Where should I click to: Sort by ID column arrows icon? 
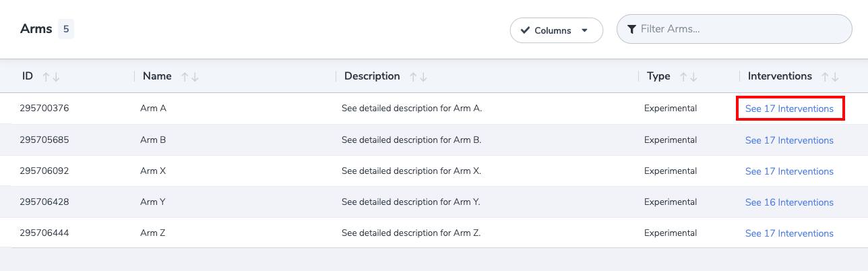tap(51, 77)
